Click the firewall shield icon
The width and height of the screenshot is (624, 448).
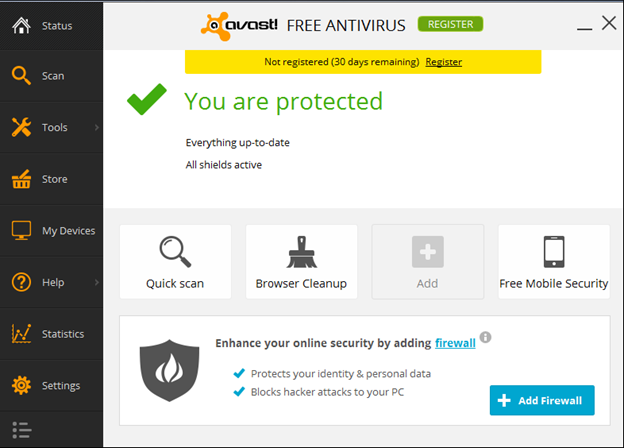(170, 370)
